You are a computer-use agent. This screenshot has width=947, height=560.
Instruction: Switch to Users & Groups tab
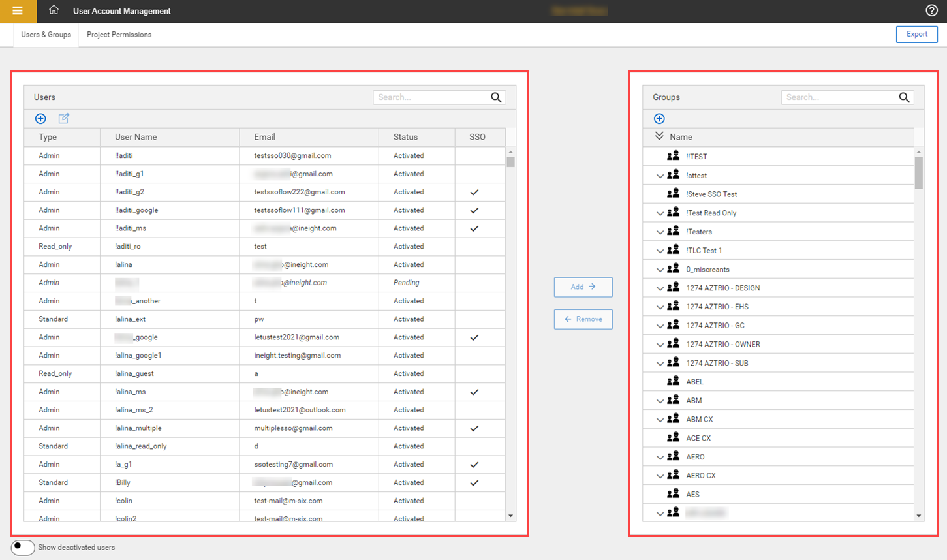(x=46, y=35)
